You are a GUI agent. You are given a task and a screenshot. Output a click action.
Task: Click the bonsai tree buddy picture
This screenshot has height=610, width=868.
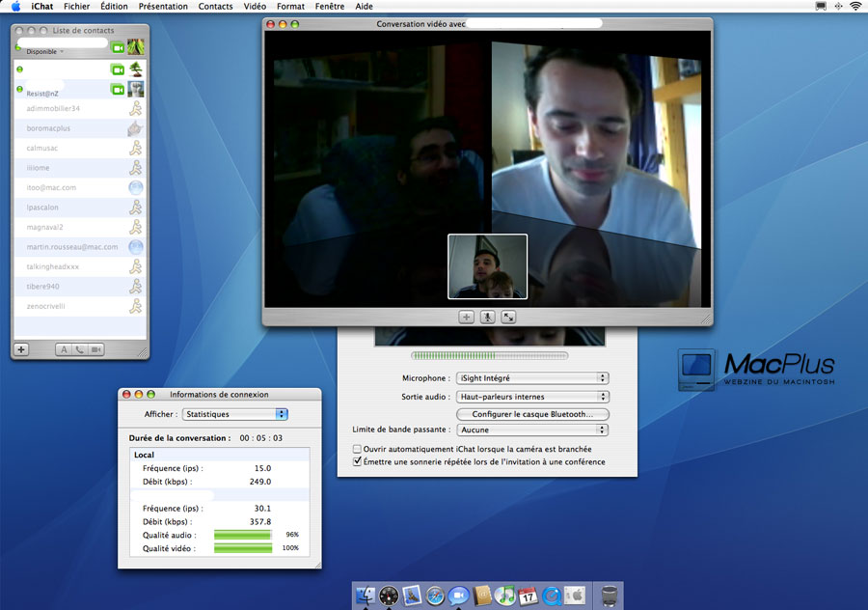(136, 69)
